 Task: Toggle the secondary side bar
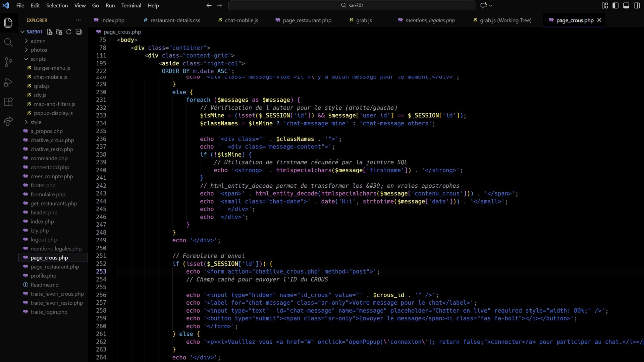(637, 5)
